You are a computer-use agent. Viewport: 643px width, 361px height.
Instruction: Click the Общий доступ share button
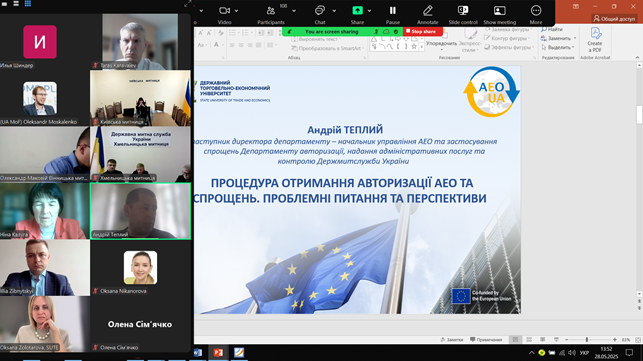click(x=614, y=18)
